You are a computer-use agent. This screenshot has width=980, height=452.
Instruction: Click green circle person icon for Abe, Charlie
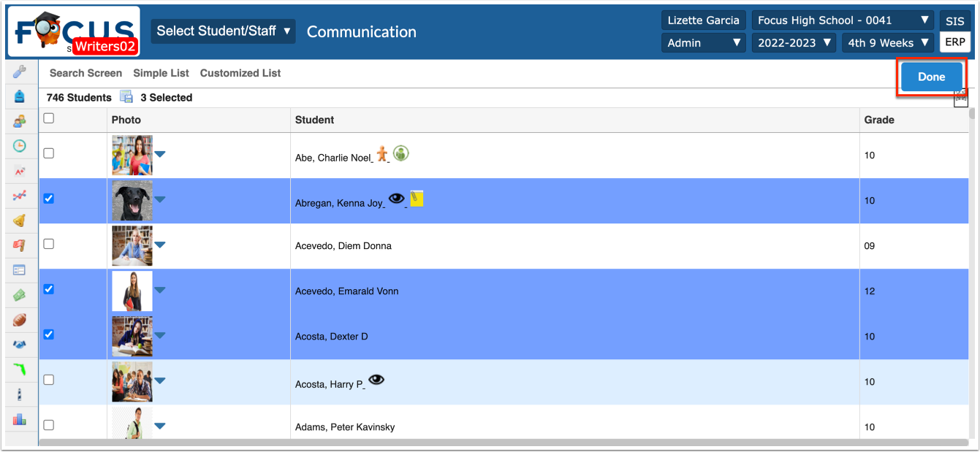pyautogui.click(x=400, y=153)
